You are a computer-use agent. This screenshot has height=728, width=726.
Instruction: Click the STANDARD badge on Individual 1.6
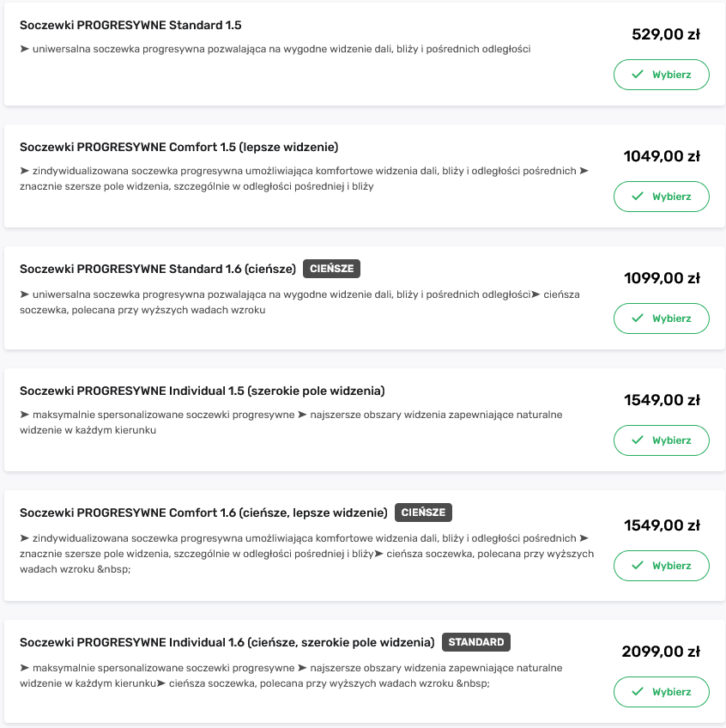coord(476,641)
